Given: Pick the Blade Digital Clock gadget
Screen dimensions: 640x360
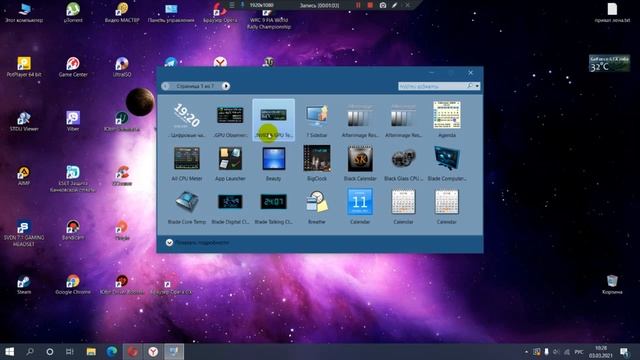Looking at the screenshot, I should click(x=230, y=207).
